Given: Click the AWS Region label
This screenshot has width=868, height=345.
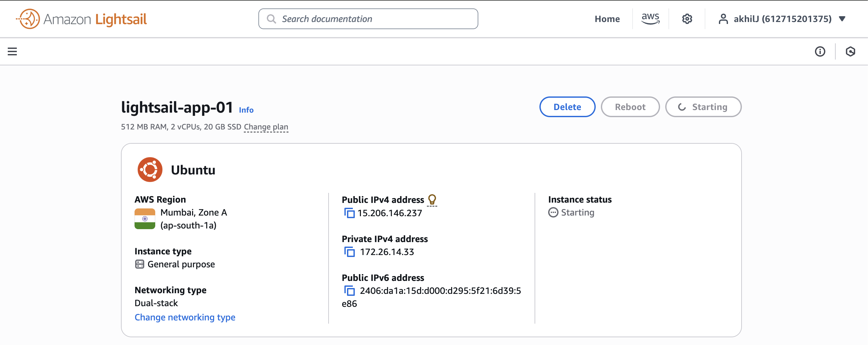Looking at the screenshot, I should pyautogui.click(x=160, y=199).
